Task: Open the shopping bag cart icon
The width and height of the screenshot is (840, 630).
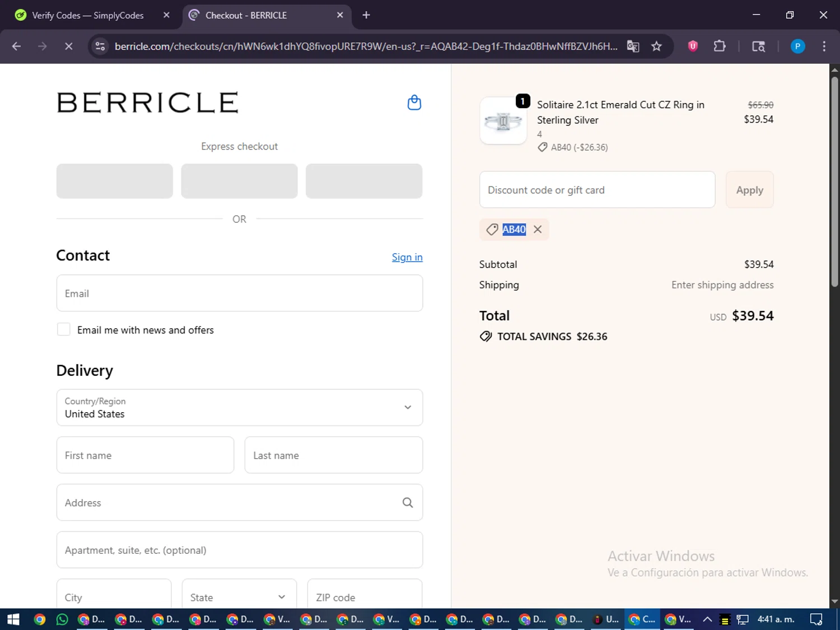Action: tap(414, 102)
